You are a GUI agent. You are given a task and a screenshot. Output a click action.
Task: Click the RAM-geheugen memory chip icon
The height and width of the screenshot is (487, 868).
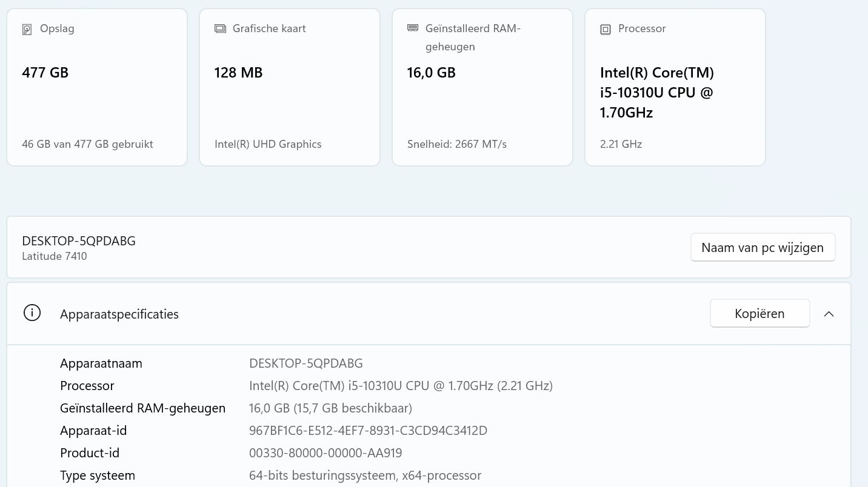tap(413, 28)
